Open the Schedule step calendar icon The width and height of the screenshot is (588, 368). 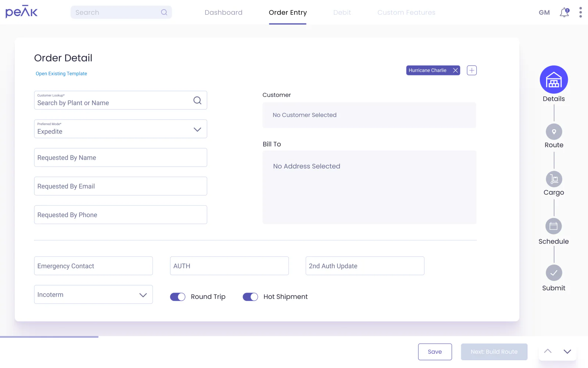(554, 226)
